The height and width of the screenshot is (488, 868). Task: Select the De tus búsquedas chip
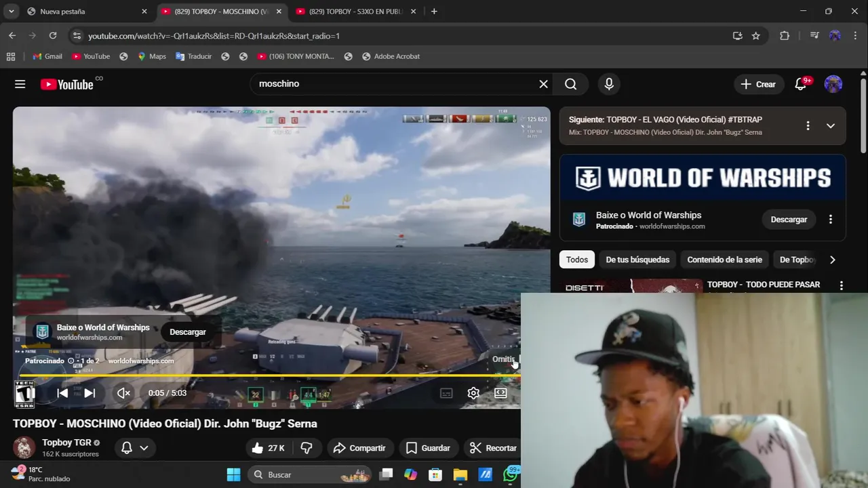pyautogui.click(x=637, y=260)
